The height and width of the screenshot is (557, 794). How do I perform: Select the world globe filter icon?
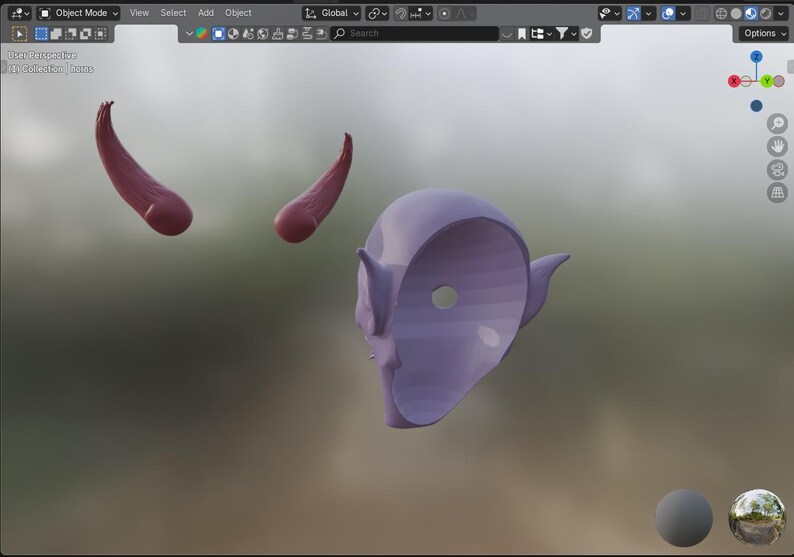263,33
